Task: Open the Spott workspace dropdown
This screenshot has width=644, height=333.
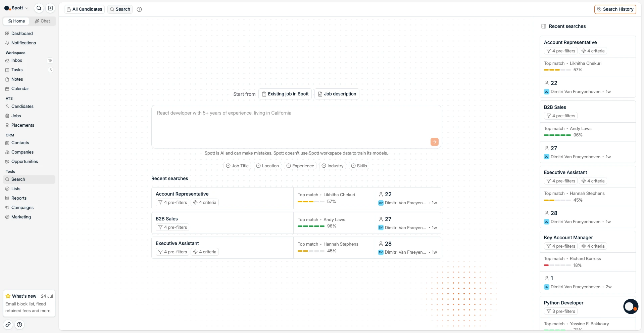Action: click(16, 8)
